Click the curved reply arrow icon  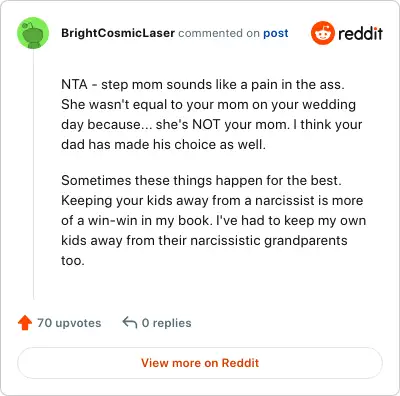(x=130, y=322)
